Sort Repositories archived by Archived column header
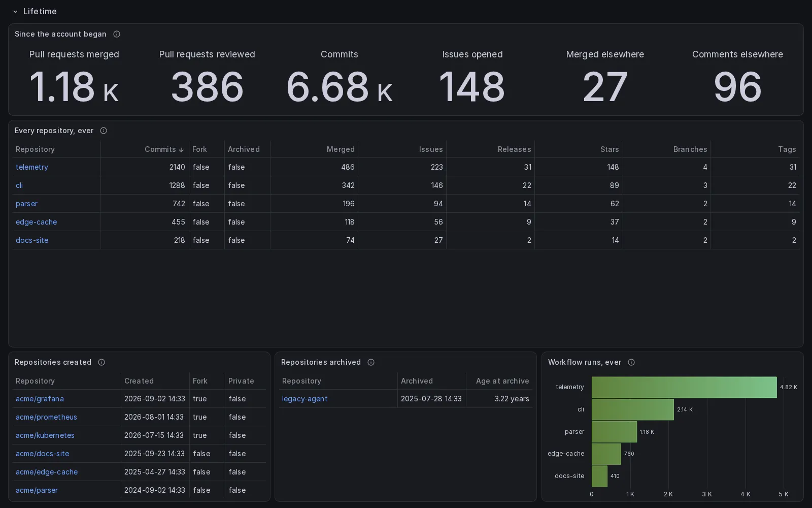 [x=417, y=381]
